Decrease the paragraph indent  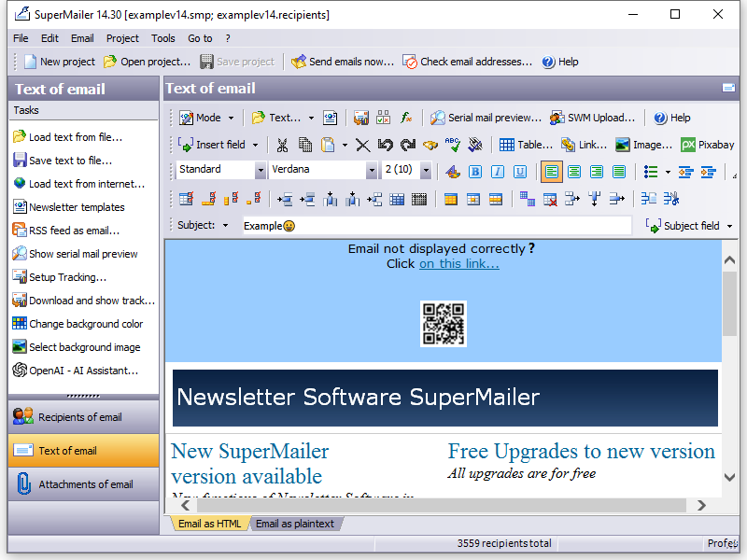tap(685, 172)
